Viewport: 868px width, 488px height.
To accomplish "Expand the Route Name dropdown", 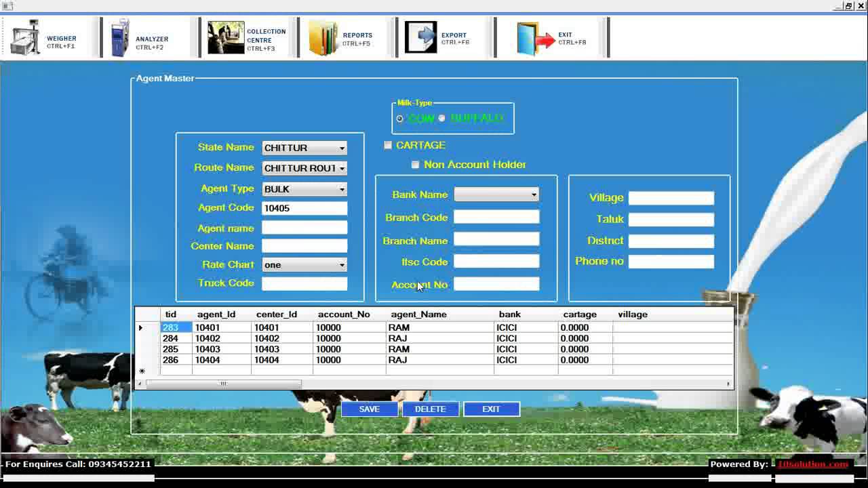I will click(342, 168).
